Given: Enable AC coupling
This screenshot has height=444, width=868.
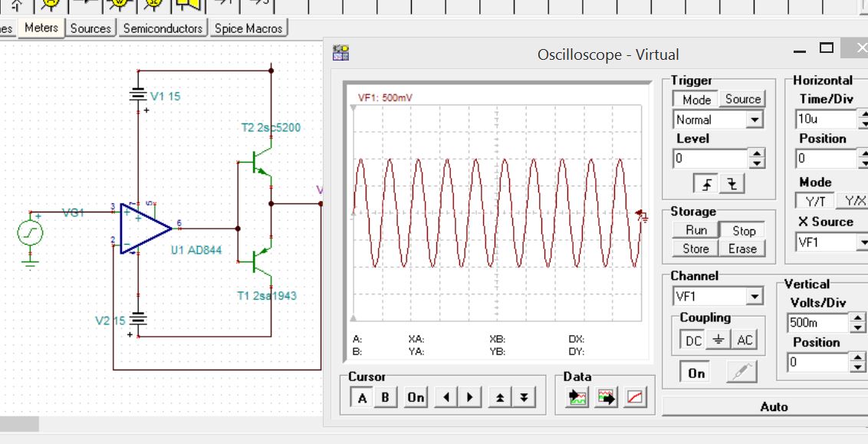Looking at the screenshot, I should click(x=745, y=340).
